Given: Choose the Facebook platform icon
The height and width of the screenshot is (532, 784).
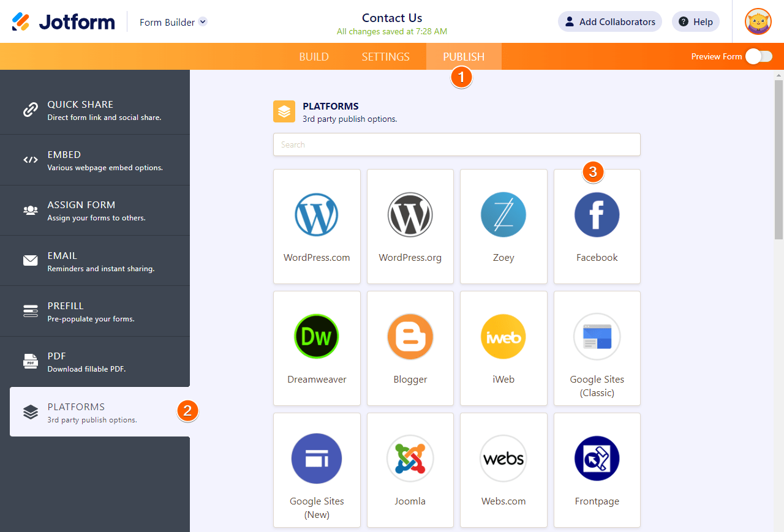Looking at the screenshot, I should [x=597, y=214].
